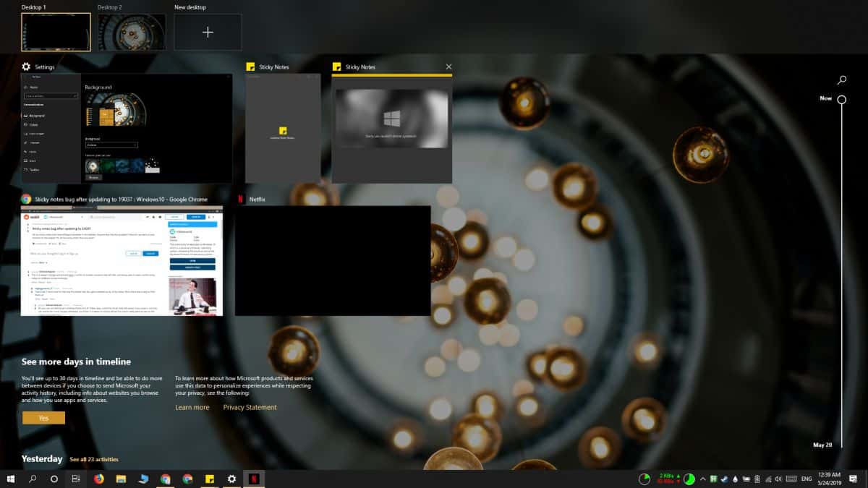868x488 pixels.
Task: Toggle Task View button on taskbar
Action: (x=75, y=479)
